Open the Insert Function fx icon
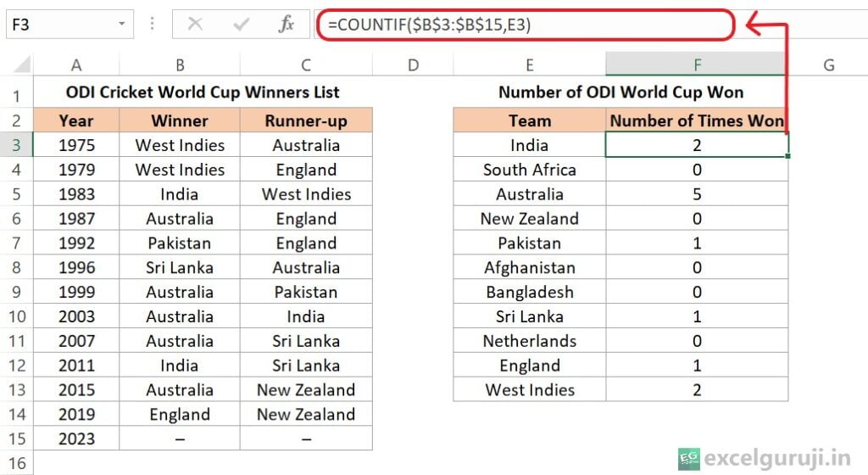 pyautogui.click(x=287, y=25)
